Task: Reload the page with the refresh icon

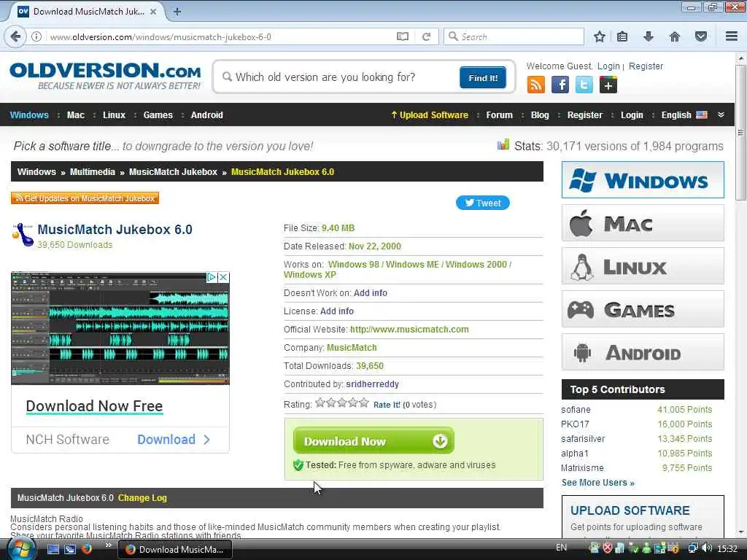Action: point(426,36)
